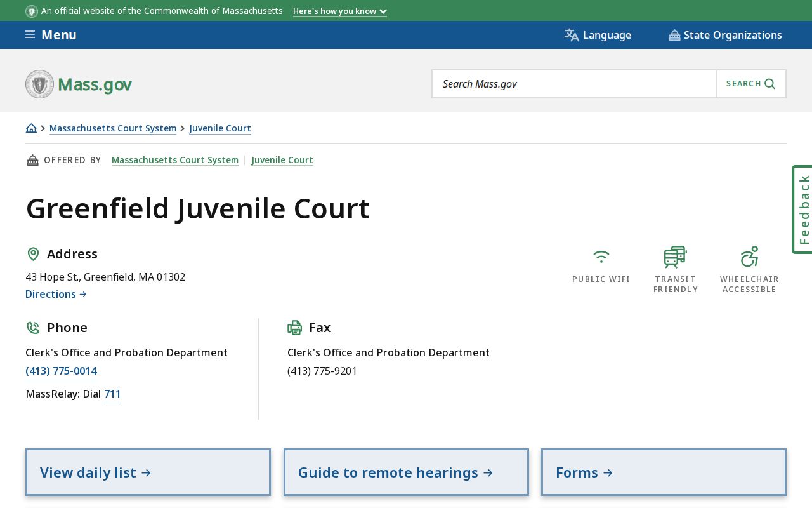This screenshot has height=508, width=812.
Task: Click the official website of the Commonwealth text
Action: (162, 11)
